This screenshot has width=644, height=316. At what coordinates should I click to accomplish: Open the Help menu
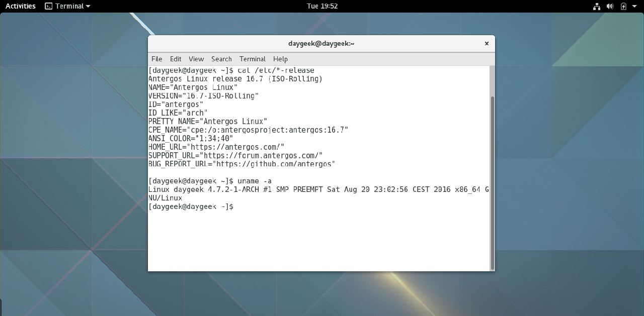(280, 59)
